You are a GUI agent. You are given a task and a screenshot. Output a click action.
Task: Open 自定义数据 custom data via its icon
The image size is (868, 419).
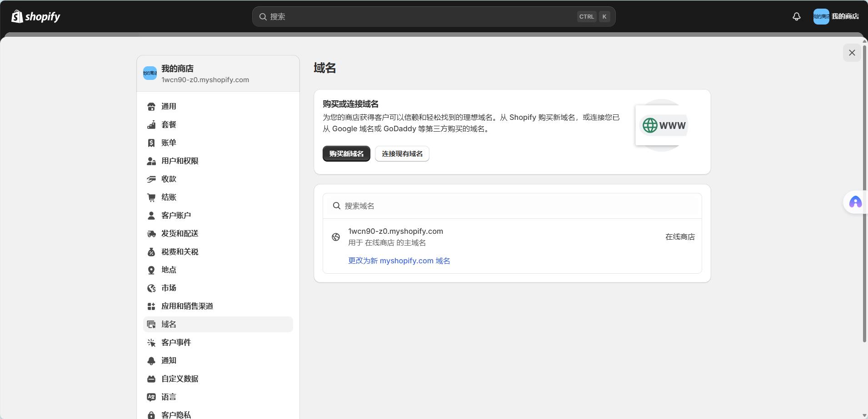[152, 379]
